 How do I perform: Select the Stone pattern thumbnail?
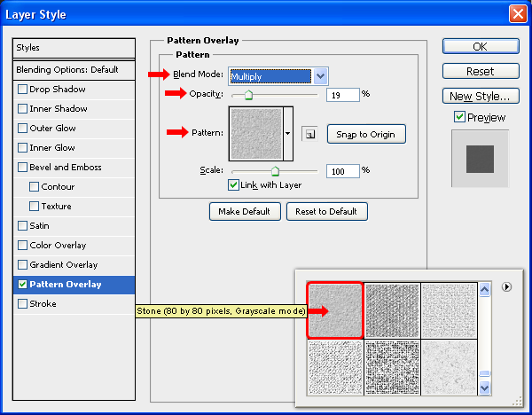335,309
